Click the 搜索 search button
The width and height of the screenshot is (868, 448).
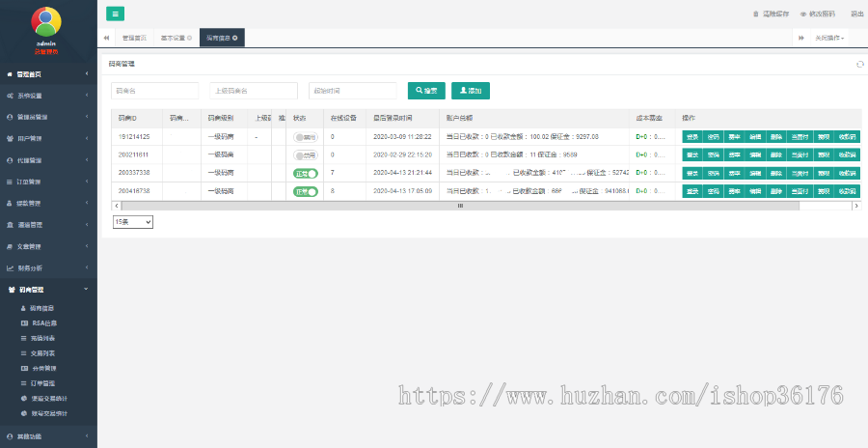point(427,91)
